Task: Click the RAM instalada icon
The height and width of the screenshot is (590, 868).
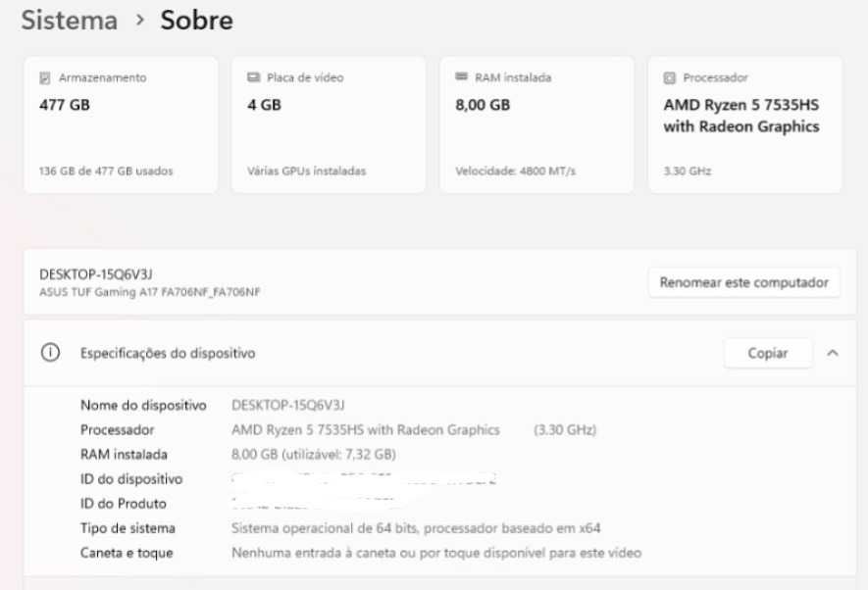Action: [461, 76]
